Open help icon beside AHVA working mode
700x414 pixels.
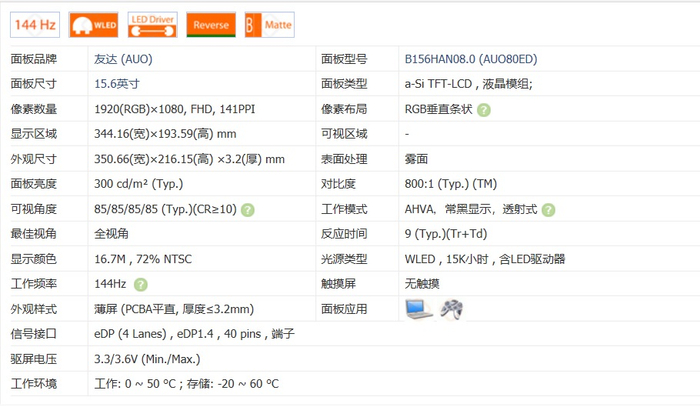(x=548, y=210)
